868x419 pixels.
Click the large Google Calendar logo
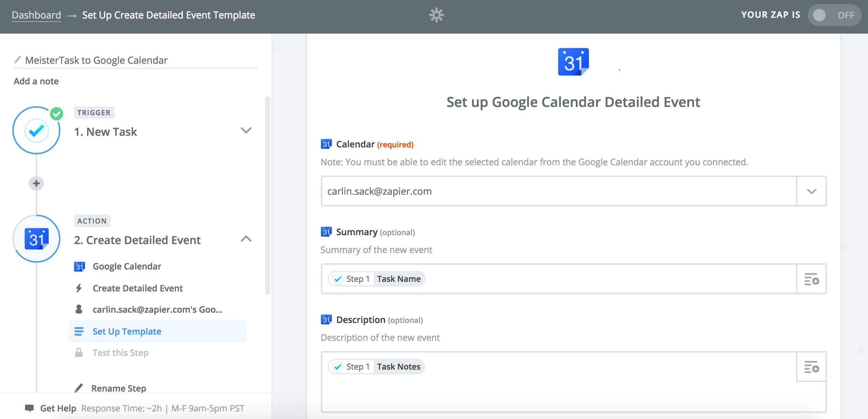tap(574, 62)
